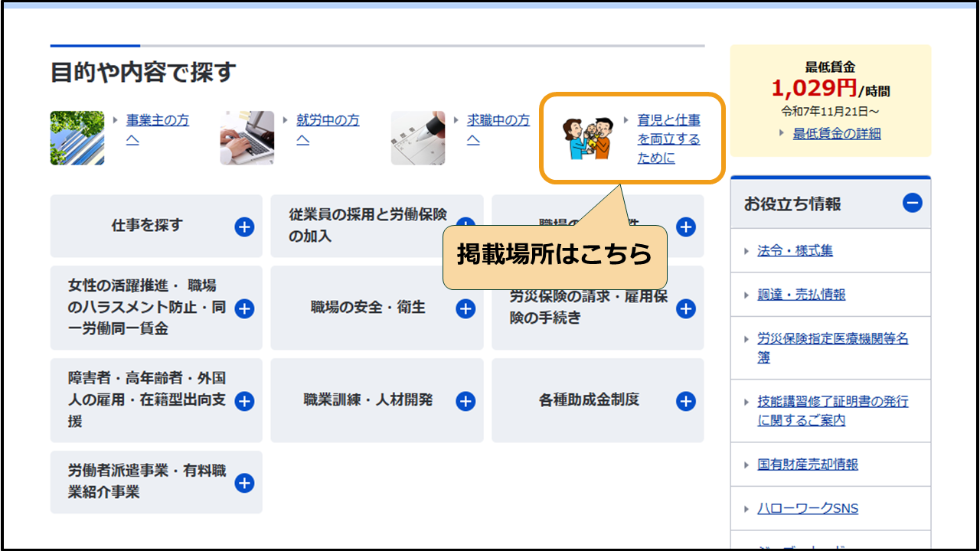The image size is (980, 551).
Task: Expand 障害者・高年齢者・外国人の雇用 plus icon
Action: point(244,401)
